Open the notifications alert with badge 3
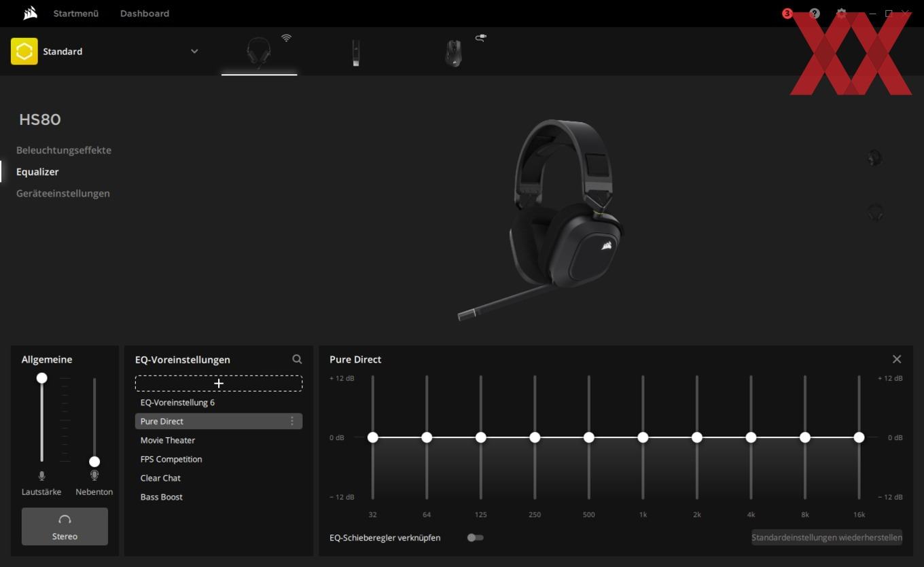The image size is (924, 567). (x=787, y=14)
